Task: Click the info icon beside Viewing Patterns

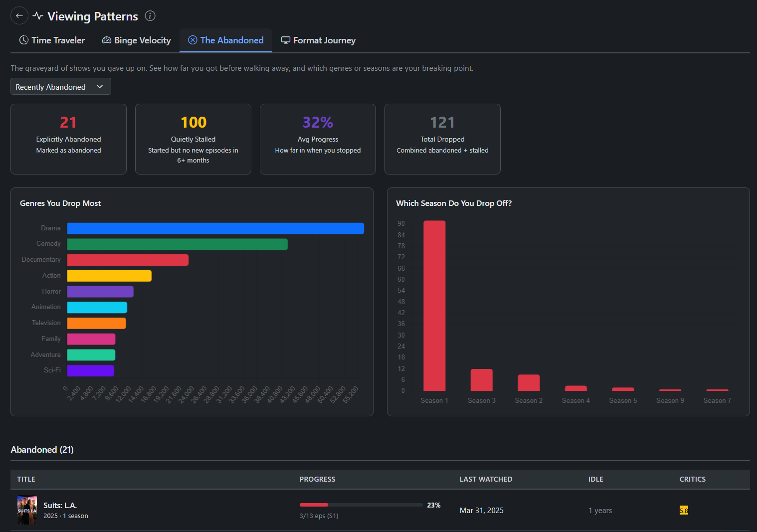Action: [x=150, y=16]
